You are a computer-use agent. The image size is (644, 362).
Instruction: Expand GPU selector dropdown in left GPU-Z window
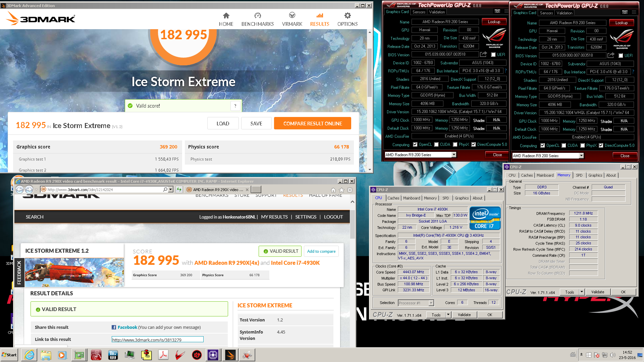(x=454, y=155)
